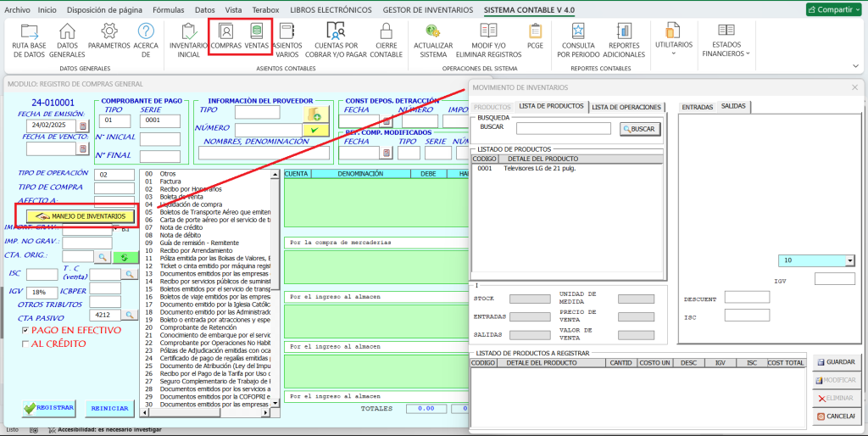Click document list scroll-down arrow
The height and width of the screenshot is (436, 868).
pyautogui.click(x=275, y=405)
